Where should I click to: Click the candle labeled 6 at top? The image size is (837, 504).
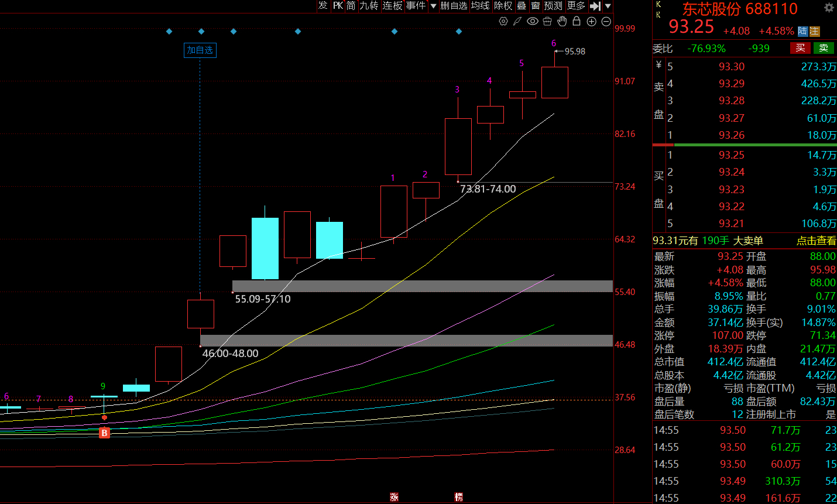555,83
